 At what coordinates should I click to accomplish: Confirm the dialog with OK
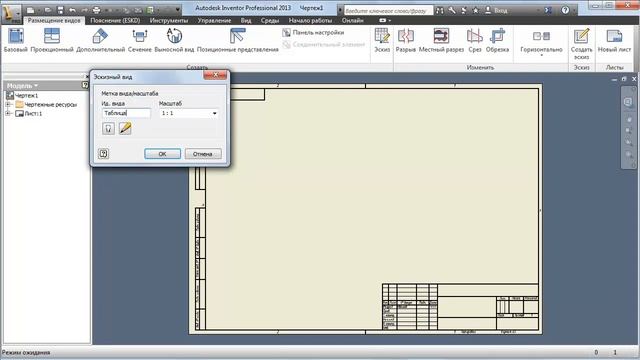[162, 154]
